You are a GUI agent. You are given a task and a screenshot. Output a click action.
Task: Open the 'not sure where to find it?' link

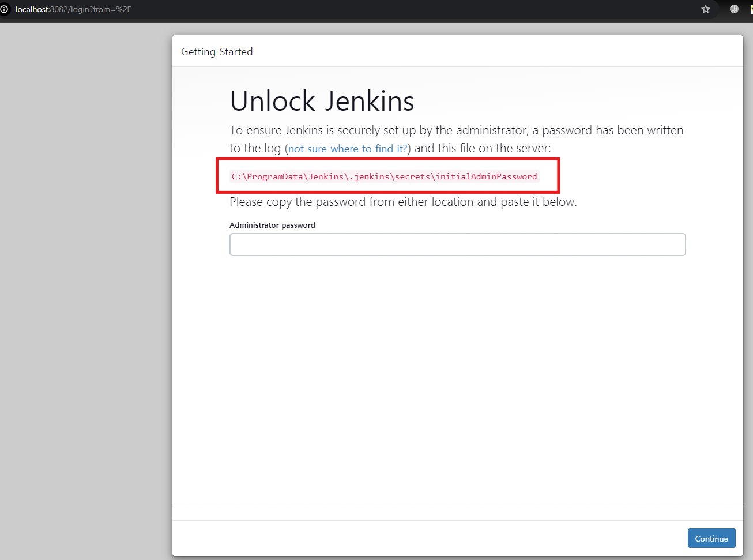[x=348, y=149]
